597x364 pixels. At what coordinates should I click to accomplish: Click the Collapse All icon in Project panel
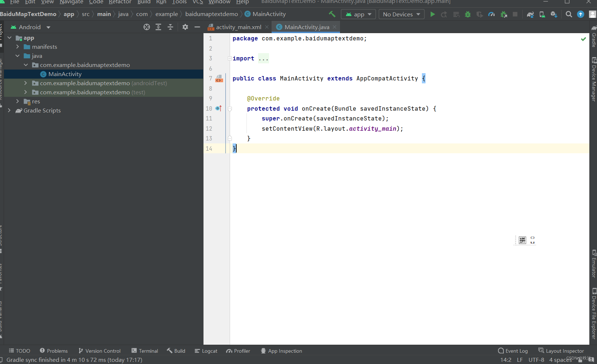170,27
